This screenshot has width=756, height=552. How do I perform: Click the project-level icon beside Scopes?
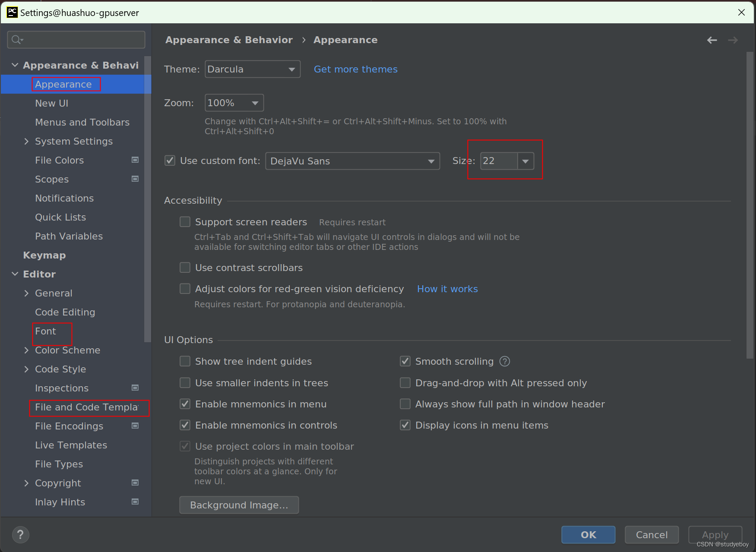(x=135, y=179)
